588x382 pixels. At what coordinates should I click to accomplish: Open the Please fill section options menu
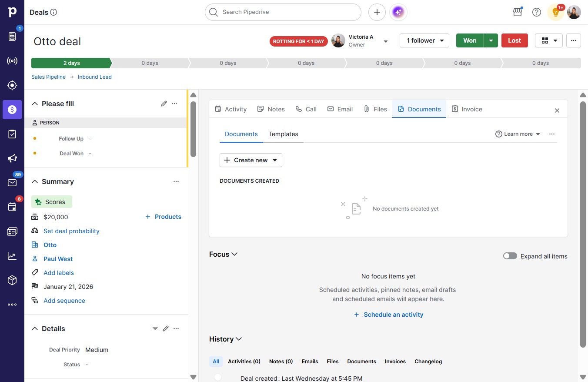(x=174, y=104)
